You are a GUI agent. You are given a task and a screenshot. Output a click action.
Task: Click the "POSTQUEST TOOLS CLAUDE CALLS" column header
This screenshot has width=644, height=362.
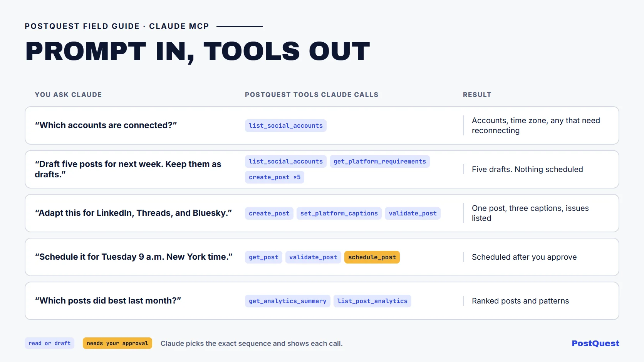[x=312, y=95]
